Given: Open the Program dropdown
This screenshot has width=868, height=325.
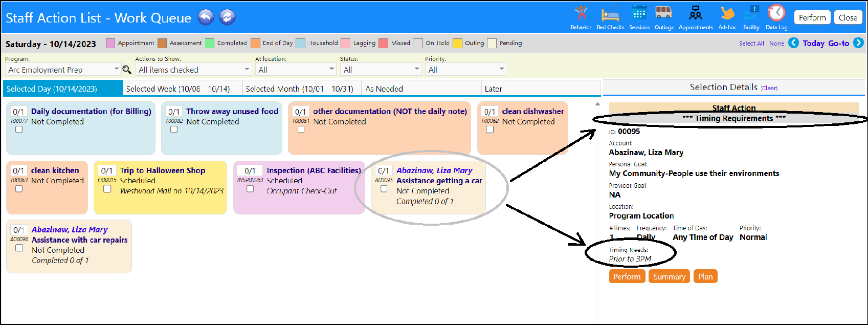Looking at the screenshot, I should (x=62, y=70).
